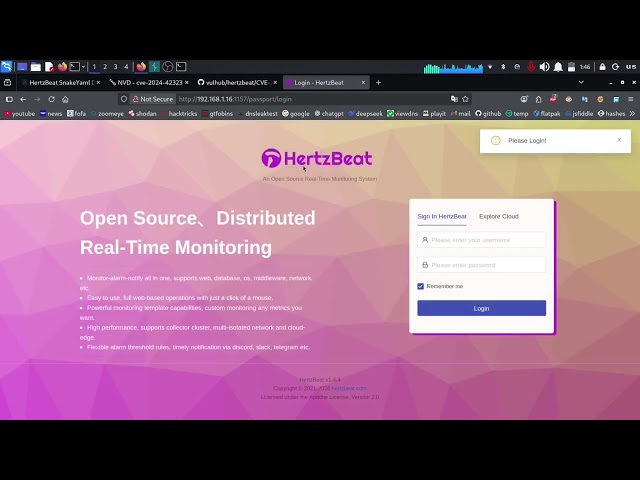
Task: Open the teal lightning bolt app in taskbar
Action: (x=154, y=67)
